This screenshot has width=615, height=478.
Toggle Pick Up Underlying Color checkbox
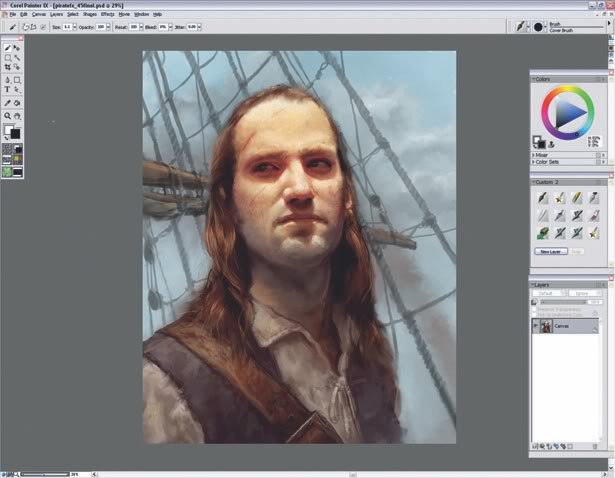(x=535, y=315)
